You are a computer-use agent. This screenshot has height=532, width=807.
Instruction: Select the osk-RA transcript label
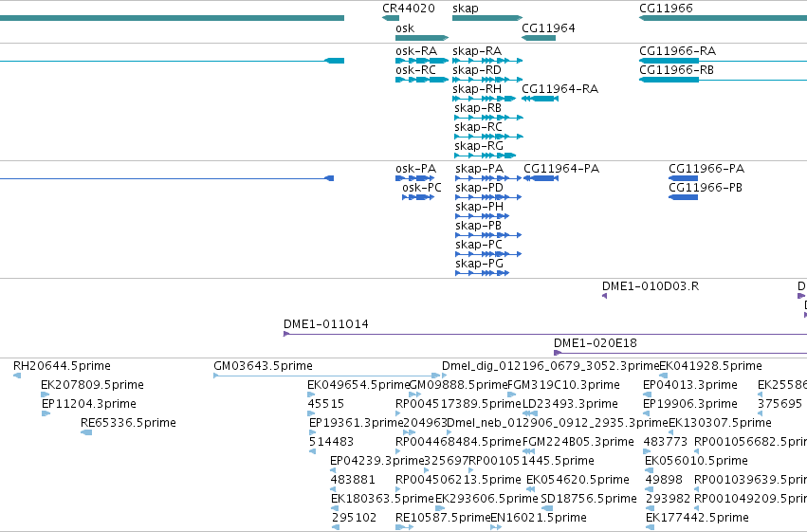pos(416,51)
